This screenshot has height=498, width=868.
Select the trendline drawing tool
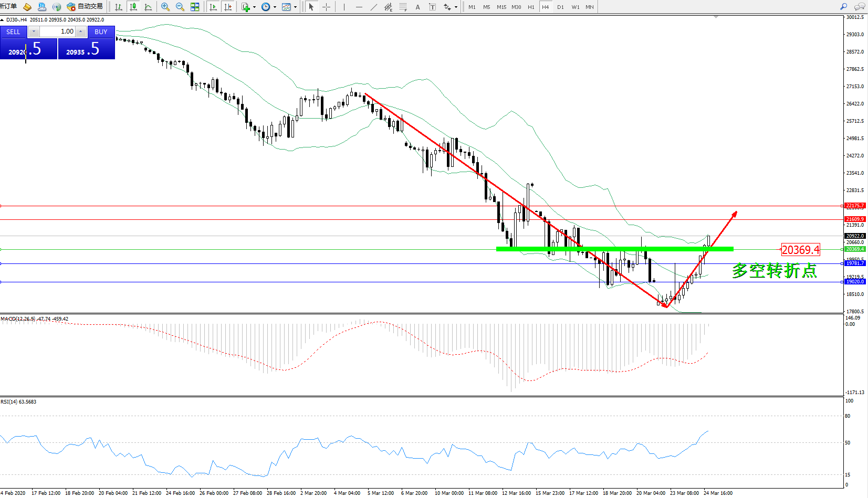[x=373, y=7]
